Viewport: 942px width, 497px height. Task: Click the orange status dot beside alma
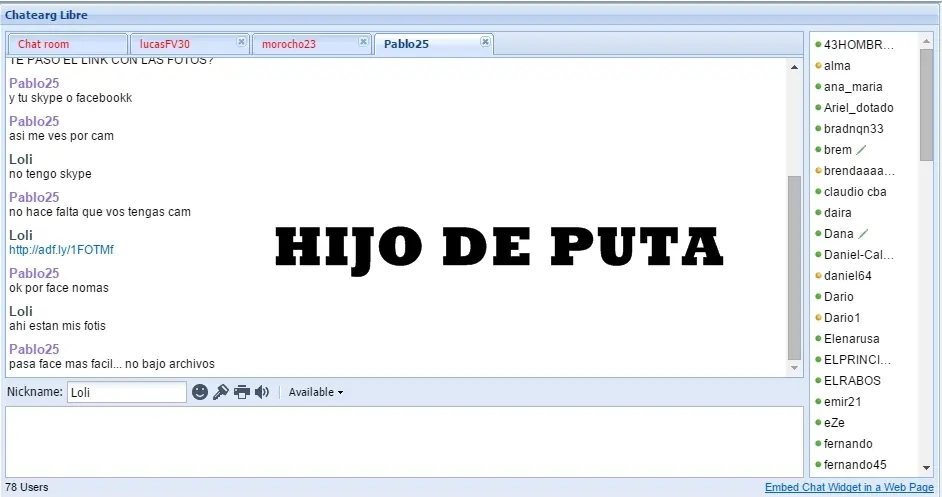pyautogui.click(x=818, y=65)
